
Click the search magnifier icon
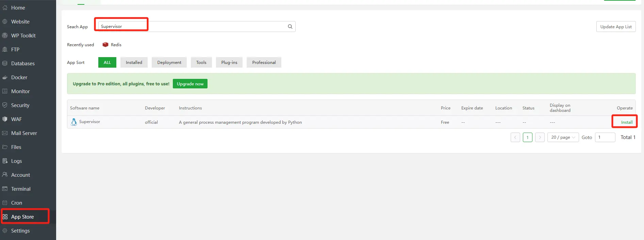pyautogui.click(x=290, y=27)
